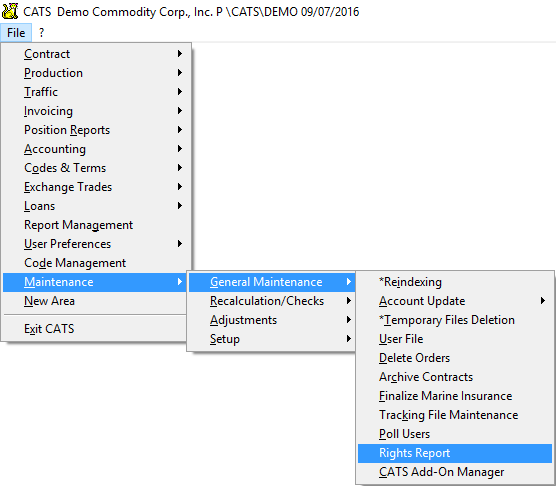This screenshot has width=556, height=486.
Task: Open the Setup submenu
Action: tap(272, 339)
